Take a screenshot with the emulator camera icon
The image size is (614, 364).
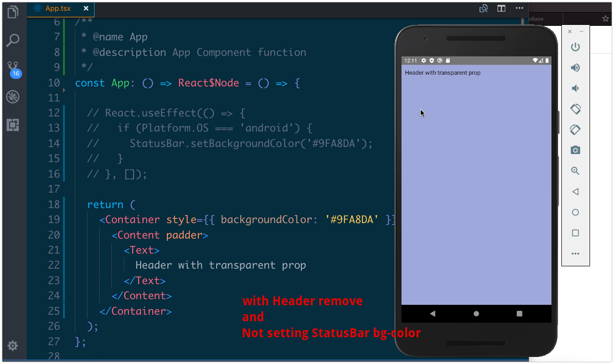575,150
